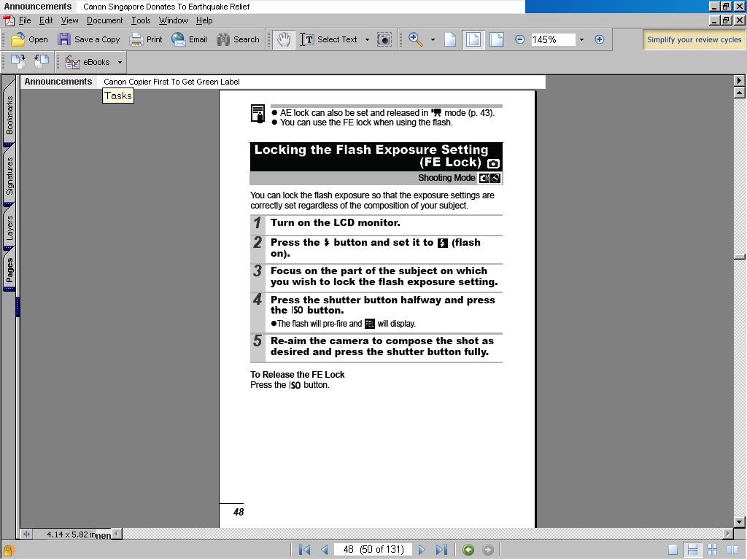Send the document via the Email button
747x560 pixels.
point(189,39)
